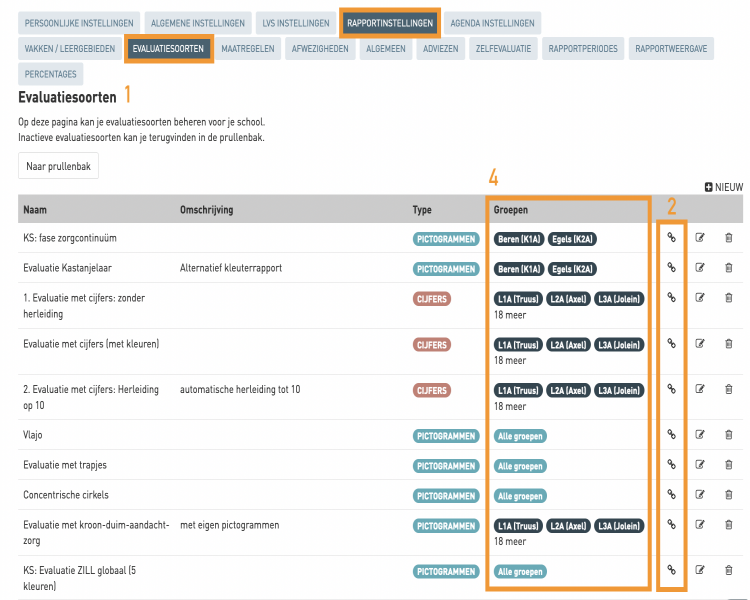Open Afwezigheden subtab
750x600 pixels.
click(x=320, y=49)
